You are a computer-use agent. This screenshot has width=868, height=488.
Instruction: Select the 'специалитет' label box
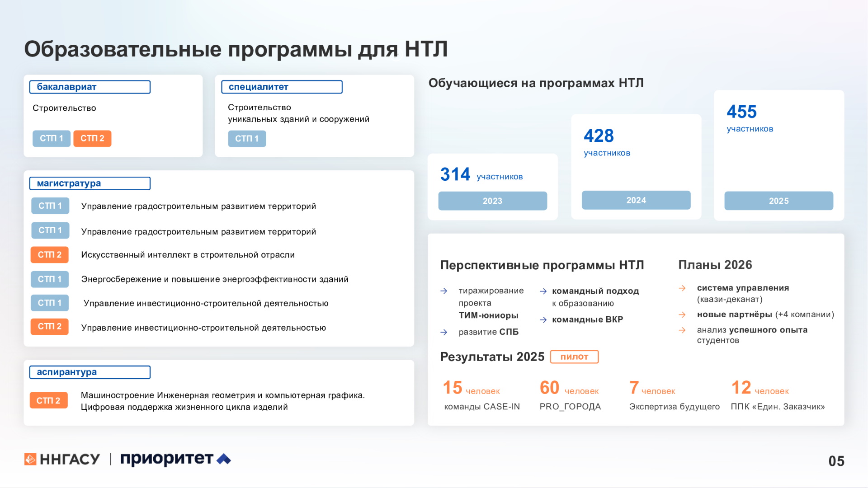(281, 87)
